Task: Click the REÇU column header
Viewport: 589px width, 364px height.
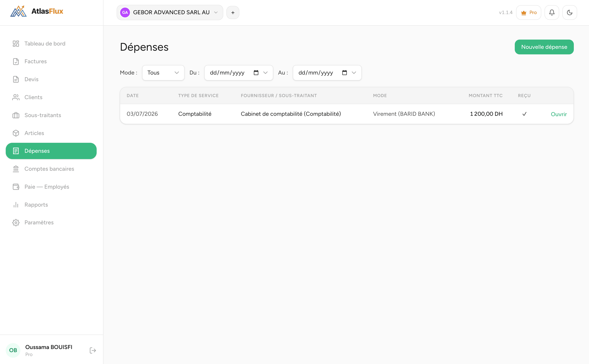Action: point(524,96)
